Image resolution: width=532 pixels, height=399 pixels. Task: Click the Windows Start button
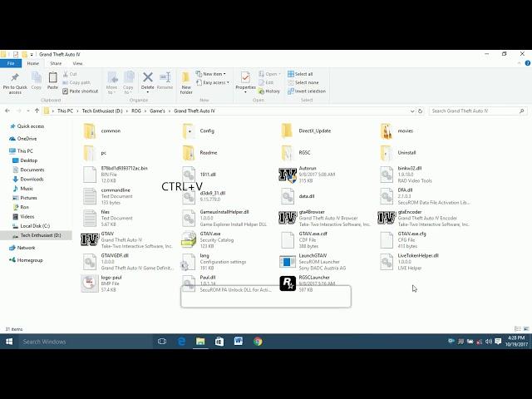coord(9,342)
